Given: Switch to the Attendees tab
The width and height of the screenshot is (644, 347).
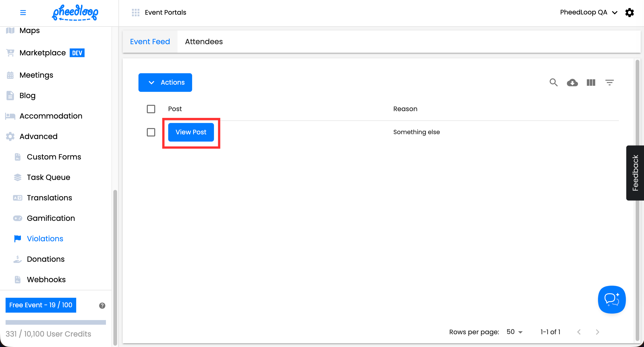Looking at the screenshot, I should pos(204,42).
